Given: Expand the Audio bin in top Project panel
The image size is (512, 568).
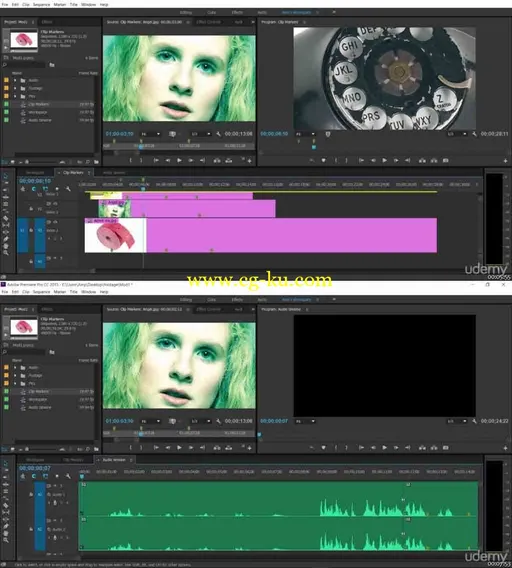Looking at the screenshot, I should (15, 80).
